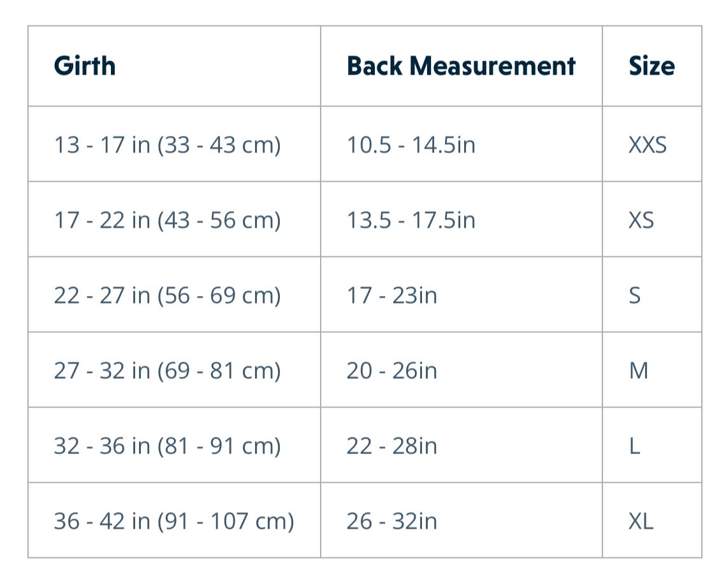The height and width of the screenshot is (574, 728).
Task: Click the XXS size cell
Action: (x=648, y=145)
